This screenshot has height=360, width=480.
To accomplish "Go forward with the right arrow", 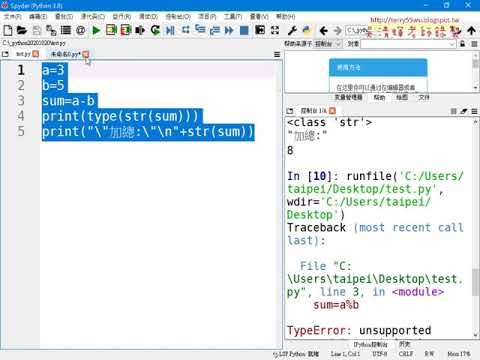I will pos(338,31).
